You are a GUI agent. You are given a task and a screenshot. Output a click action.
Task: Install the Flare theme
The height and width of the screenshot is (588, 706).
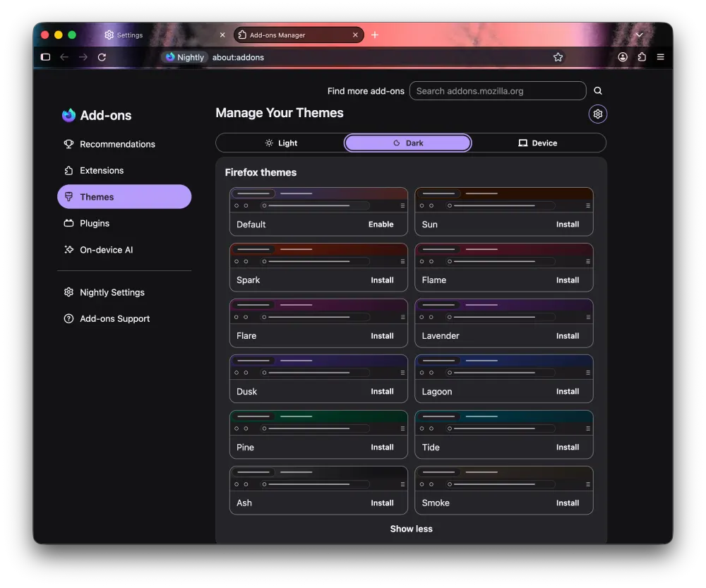(x=382, y=336)
